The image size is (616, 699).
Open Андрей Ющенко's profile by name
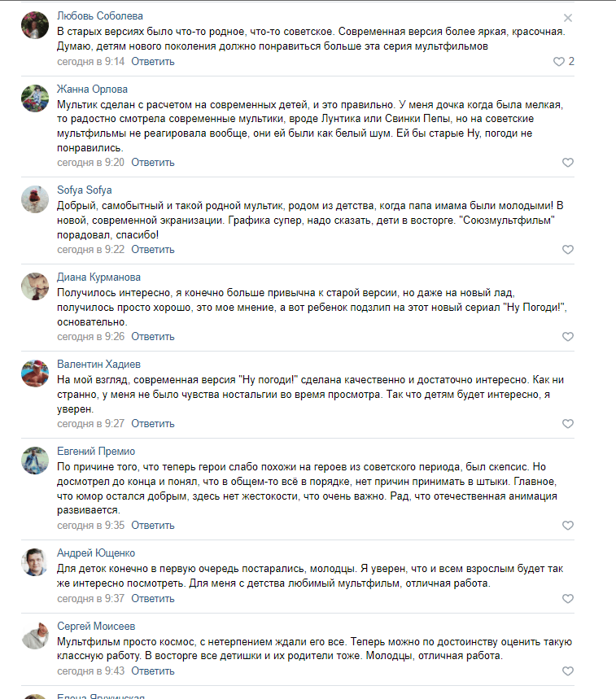pyautogui.click(x=96, y=553)
